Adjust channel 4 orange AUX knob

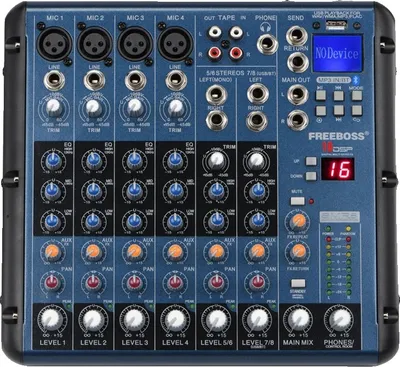(x=175, y=252)
